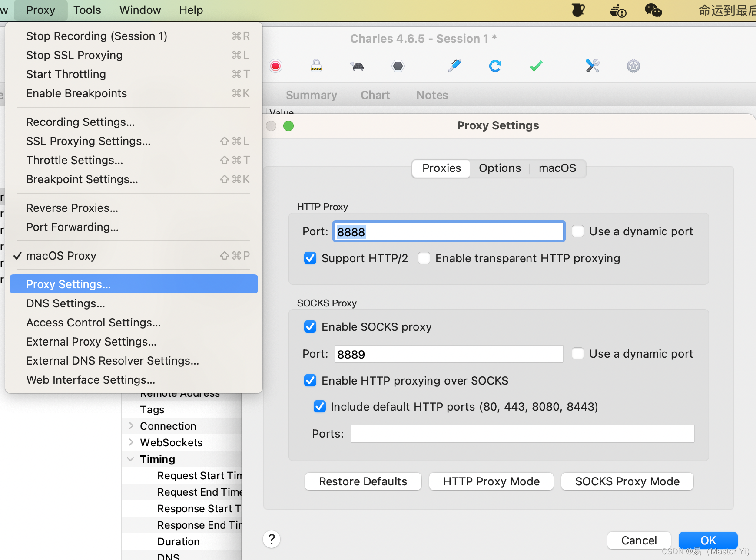Click the SOCKS Proxy Mode button
Screen dimensions: 756x560
pos(627,481)
